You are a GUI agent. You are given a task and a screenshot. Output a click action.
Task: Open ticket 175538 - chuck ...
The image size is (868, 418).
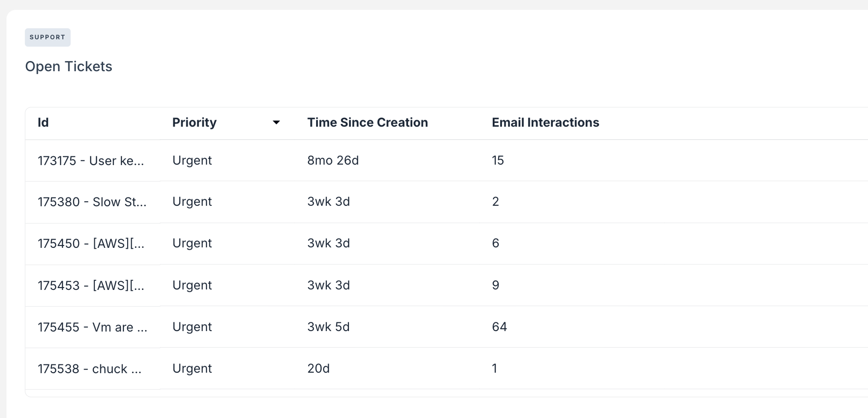coord(90,369)
